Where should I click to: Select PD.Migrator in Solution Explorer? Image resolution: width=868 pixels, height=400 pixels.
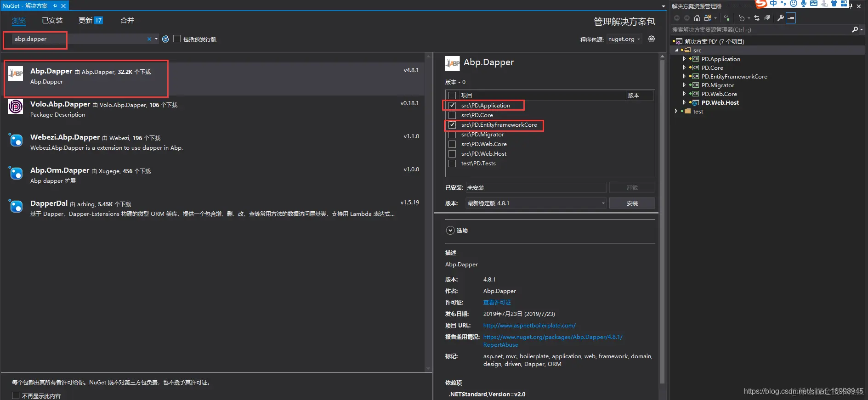pos(718,85)
